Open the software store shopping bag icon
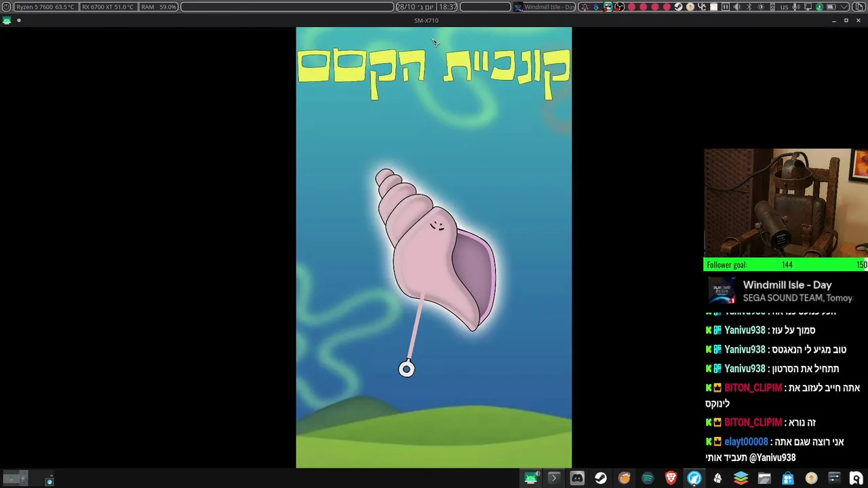 [788, 479]
